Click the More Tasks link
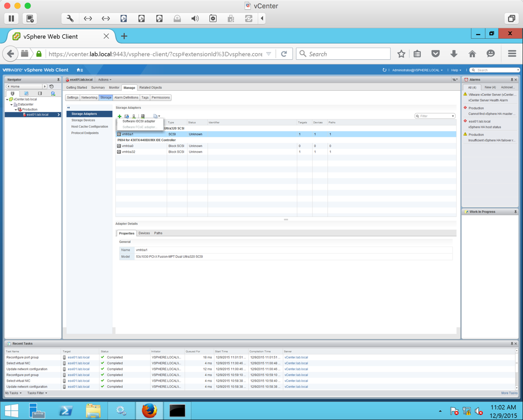 pos(509,393)
